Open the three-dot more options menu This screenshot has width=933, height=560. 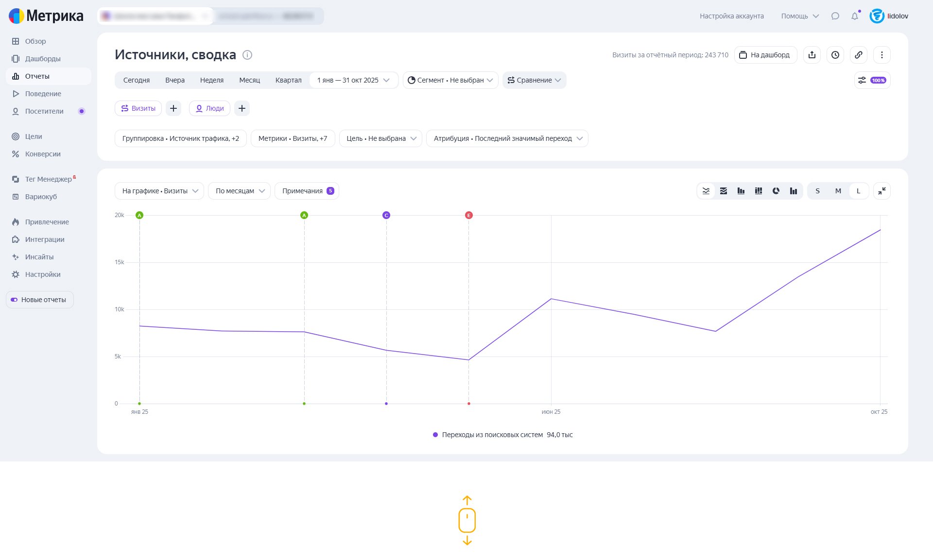(882, 55)
